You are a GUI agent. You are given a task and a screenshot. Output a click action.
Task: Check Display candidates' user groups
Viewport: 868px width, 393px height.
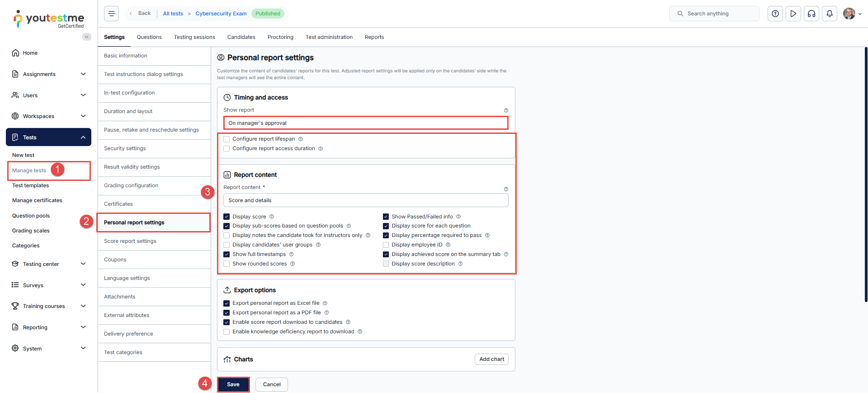pos(226,245)
